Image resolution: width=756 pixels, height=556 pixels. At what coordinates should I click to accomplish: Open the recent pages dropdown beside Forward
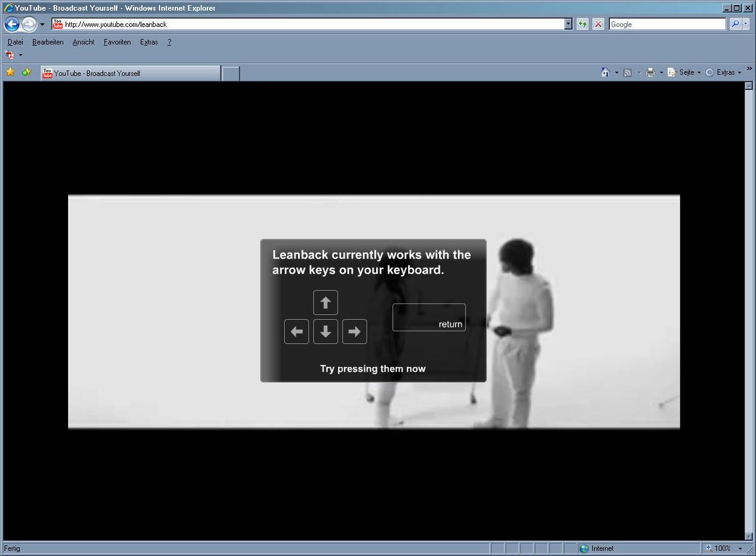click(x=42, y=25)
